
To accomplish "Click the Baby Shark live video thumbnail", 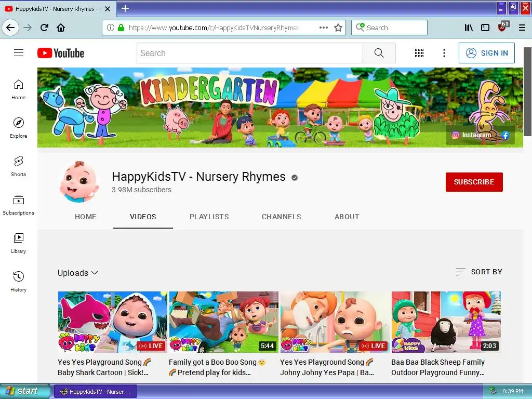I will 113,322.
